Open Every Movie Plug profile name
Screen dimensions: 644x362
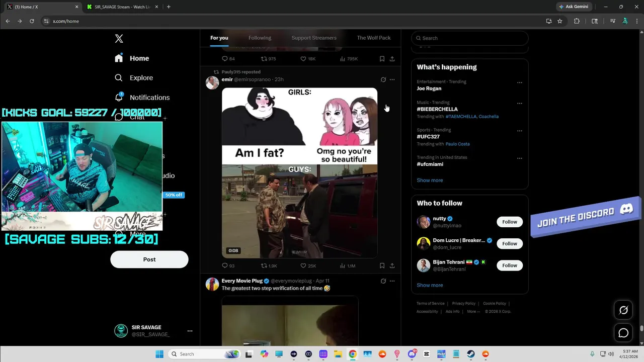click(x=242, y=281)
